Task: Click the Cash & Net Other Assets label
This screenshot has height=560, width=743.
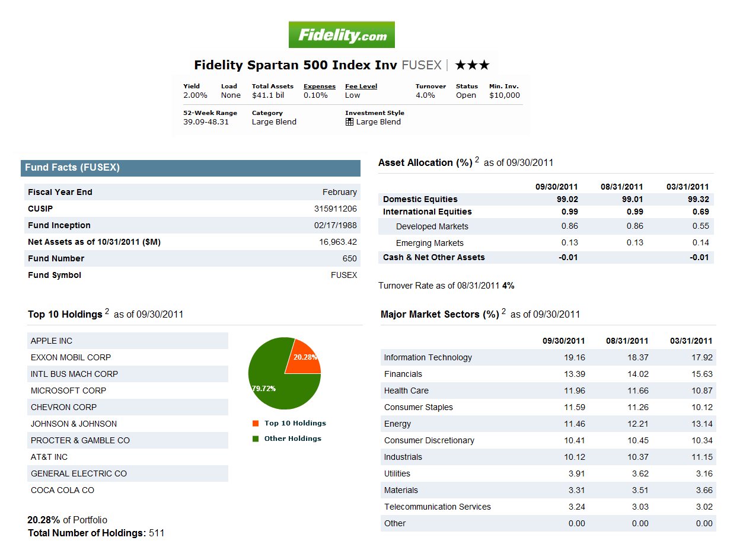Action: point(434,257)
